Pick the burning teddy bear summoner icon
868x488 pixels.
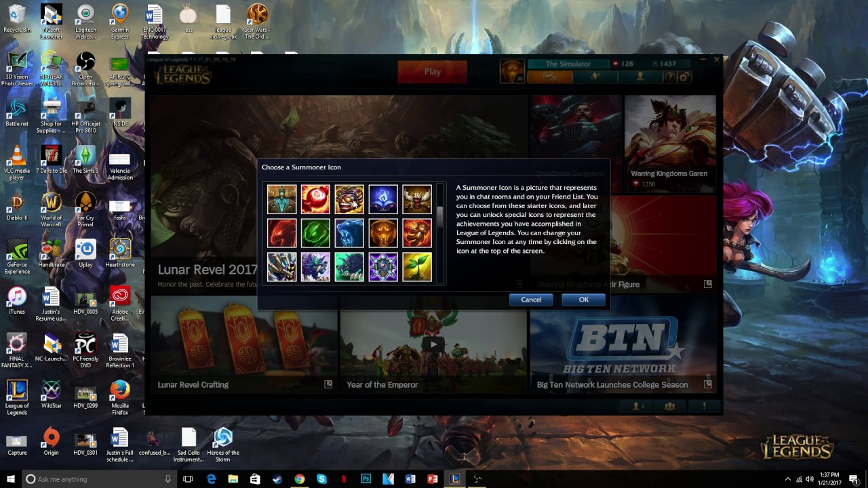(x=417, y=233)
